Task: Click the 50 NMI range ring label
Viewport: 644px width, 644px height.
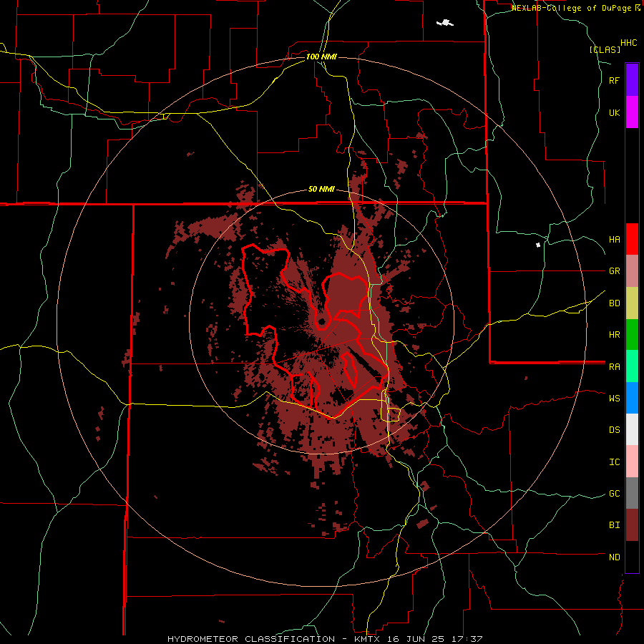Action: pos(321,189)
